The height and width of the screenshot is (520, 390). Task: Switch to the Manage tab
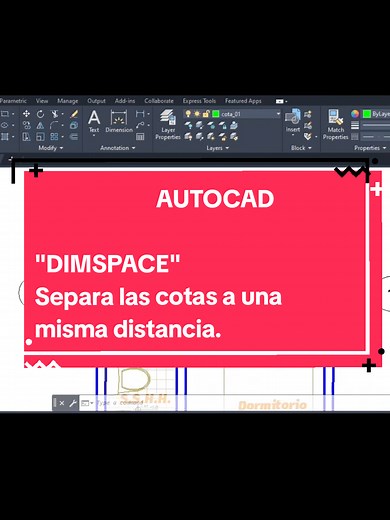point(68,101)
